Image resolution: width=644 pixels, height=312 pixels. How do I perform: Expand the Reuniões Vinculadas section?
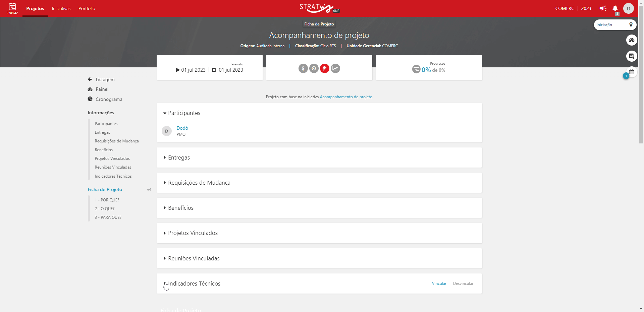point(165,258)
